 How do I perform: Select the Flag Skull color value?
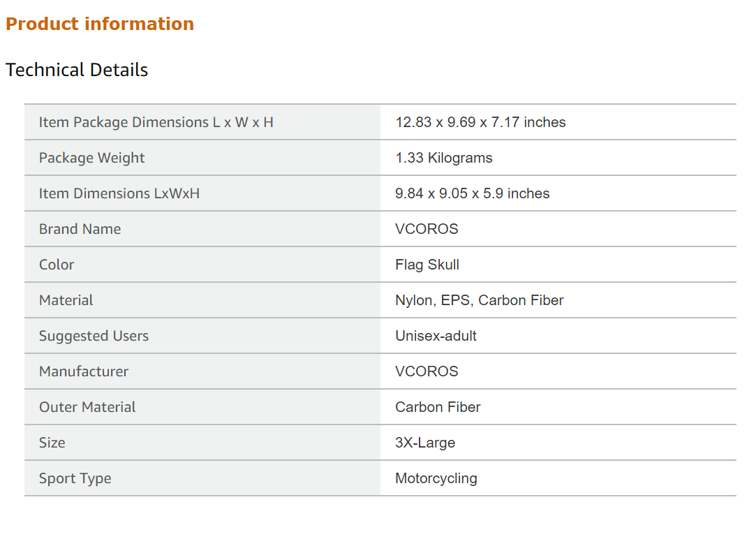[x=427, y=265]
